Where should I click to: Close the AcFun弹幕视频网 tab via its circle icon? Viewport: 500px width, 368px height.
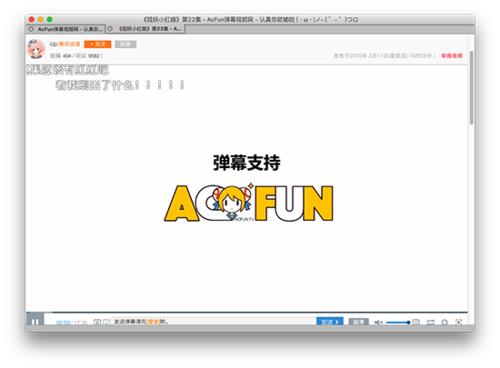click(x=31, y=29)
